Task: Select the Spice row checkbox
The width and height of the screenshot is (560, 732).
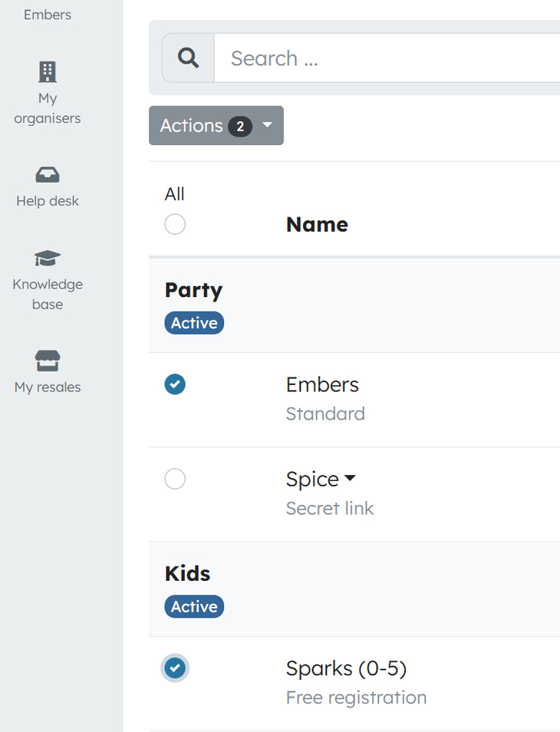Action: pos(175,479)
